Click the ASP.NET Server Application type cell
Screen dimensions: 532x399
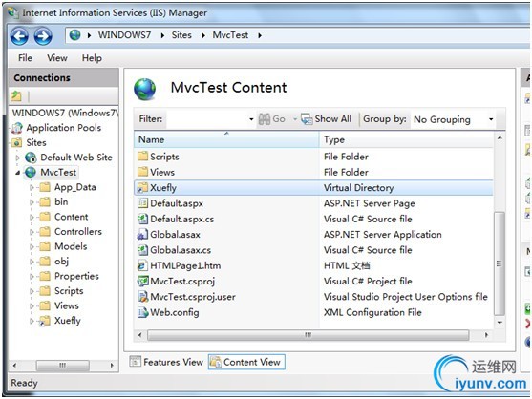pos(383,234)
